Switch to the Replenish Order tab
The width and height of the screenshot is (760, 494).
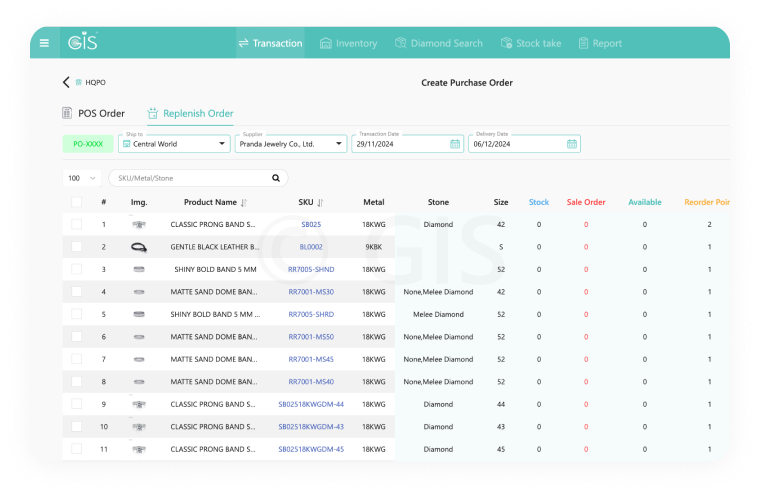point(190,113)
